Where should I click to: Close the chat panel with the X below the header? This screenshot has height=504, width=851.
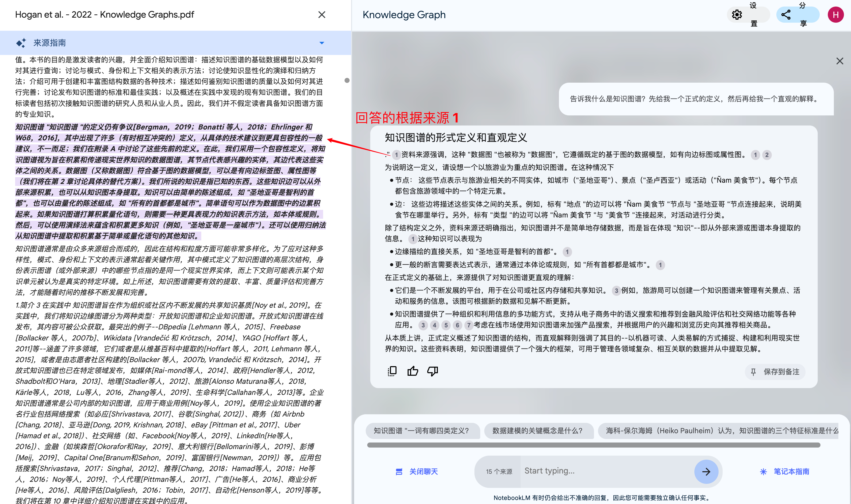click(839, 61)
